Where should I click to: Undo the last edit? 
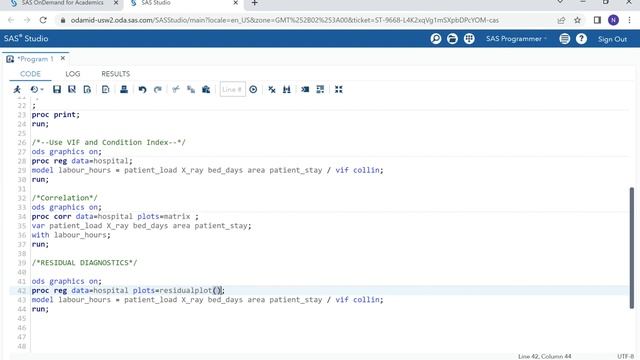coord(142,89)
